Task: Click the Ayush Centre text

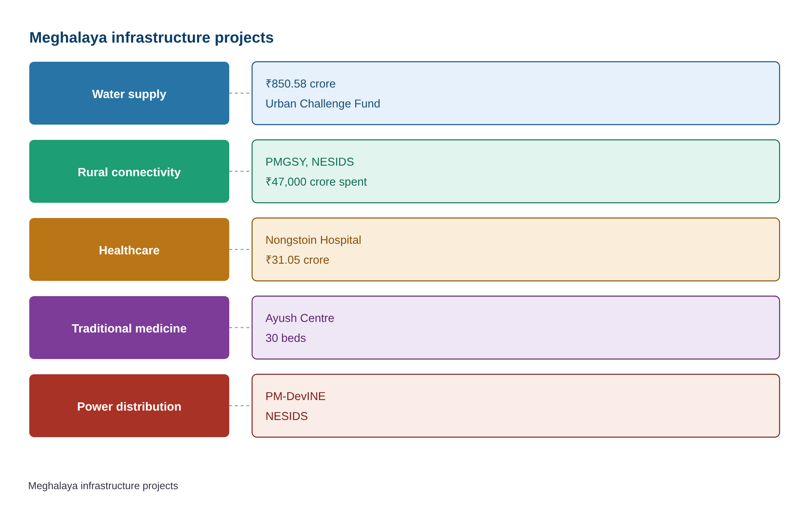Action: (x=300, y=318)
